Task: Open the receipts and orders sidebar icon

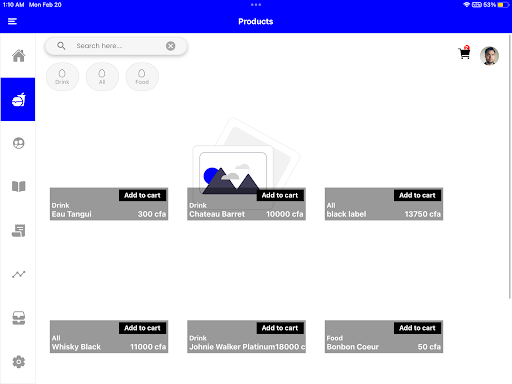Action: tap(18, 230)
